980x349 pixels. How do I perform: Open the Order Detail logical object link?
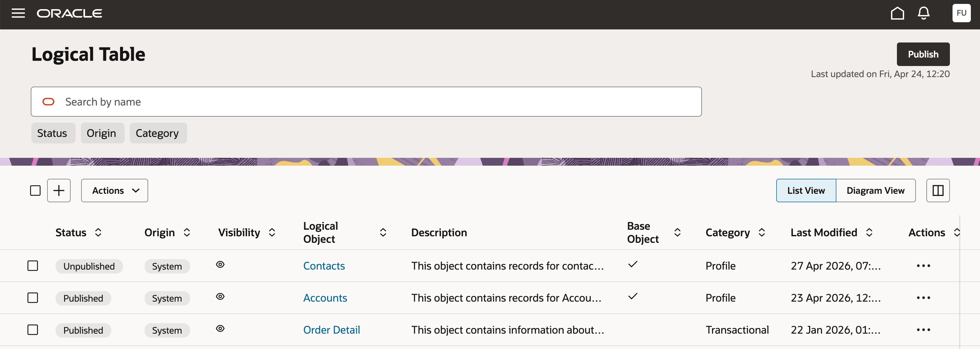click(x=331, y=330)
